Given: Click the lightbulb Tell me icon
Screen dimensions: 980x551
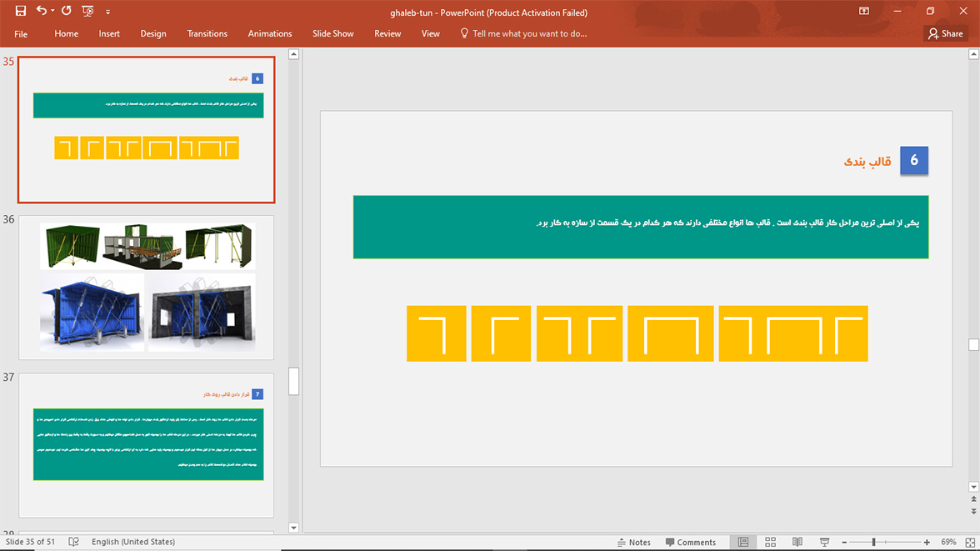Looking at the screenshot, I should pyautogui.click(x=463, y=33).
